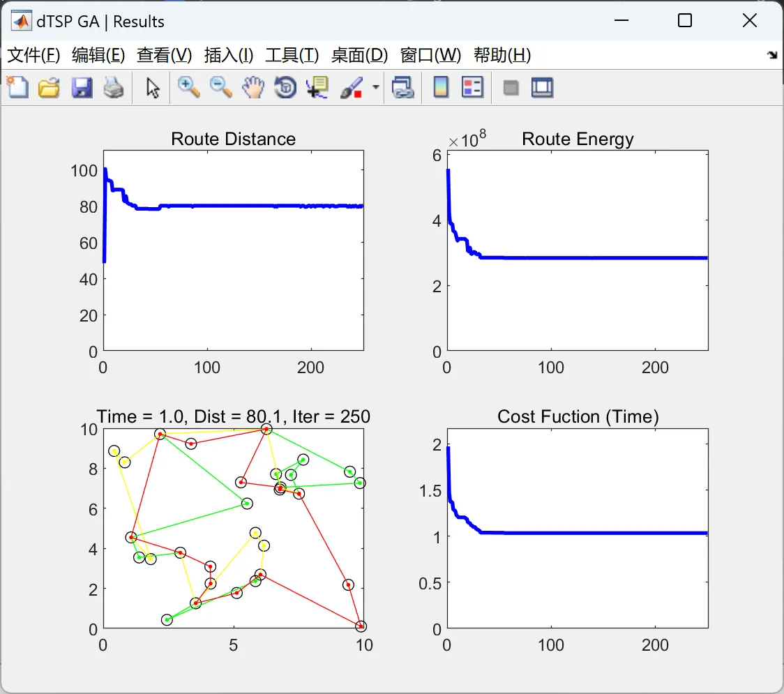784x694 pixels.
Task: Open the 文件(F) menu
Action: tap(34, 55)
